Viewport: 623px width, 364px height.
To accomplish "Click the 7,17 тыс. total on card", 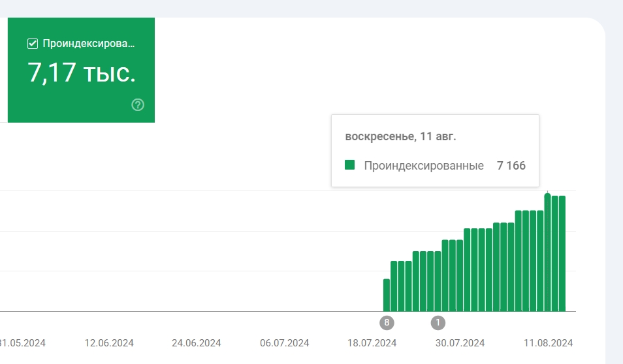I will point(82,73).
